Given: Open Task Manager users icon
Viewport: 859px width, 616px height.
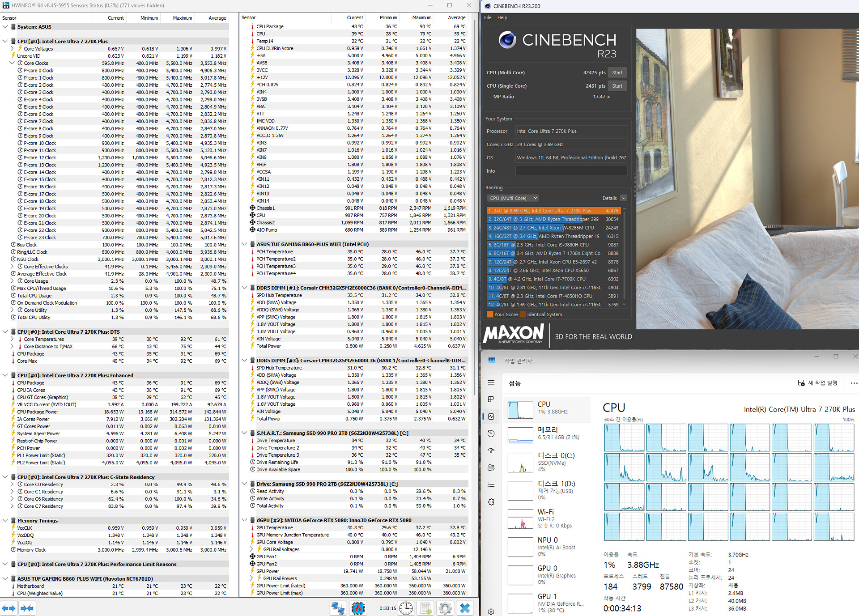Looking at the screenshot, I should 491,467.
